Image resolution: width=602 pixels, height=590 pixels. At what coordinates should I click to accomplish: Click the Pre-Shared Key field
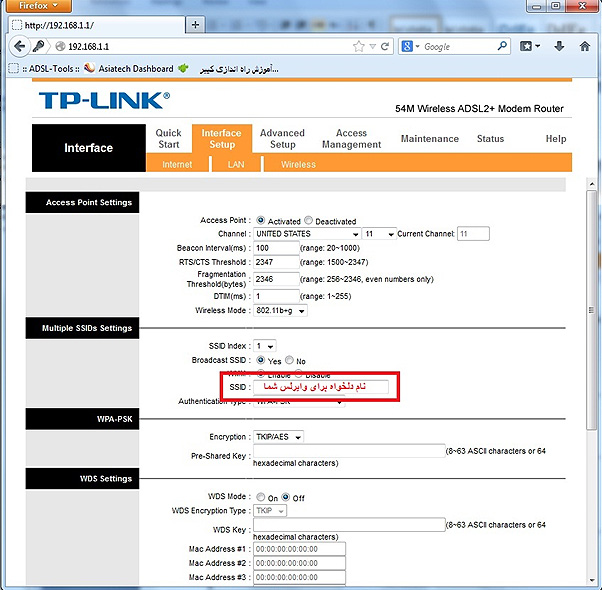349,451
